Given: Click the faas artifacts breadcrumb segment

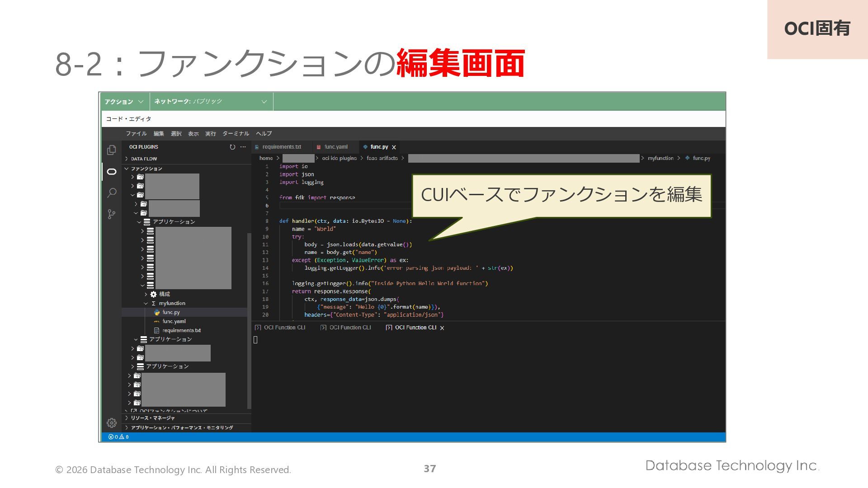Looking at the screenshot, I should pyautogui.click(x=382, y=158).
